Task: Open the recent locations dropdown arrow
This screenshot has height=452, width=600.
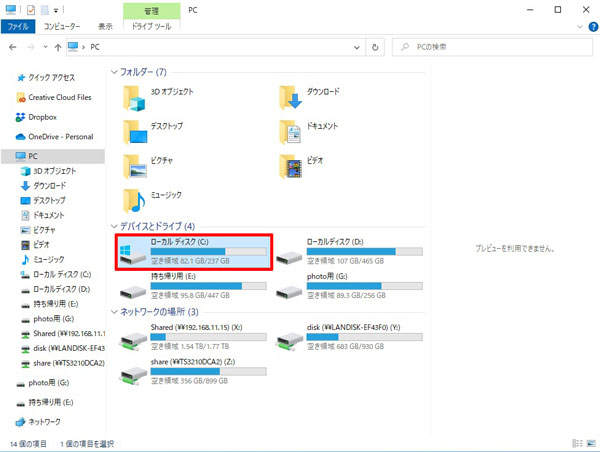Action: tap(45, 47)
